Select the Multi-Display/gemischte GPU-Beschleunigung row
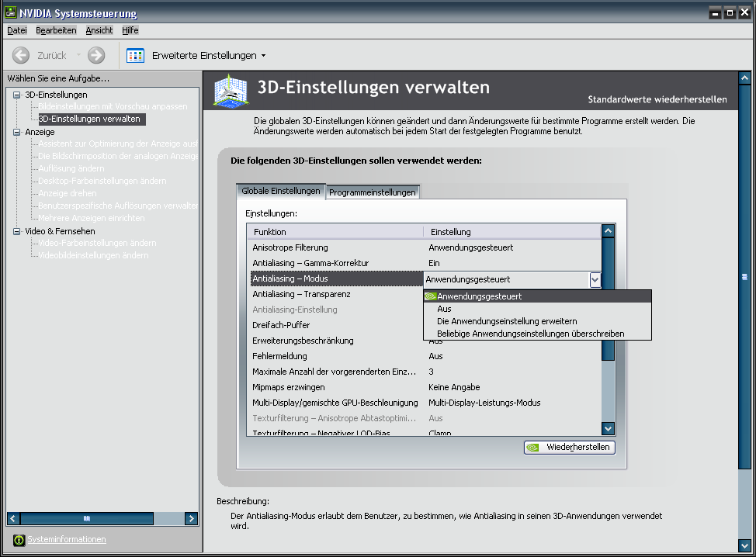 tap(425, 403)
